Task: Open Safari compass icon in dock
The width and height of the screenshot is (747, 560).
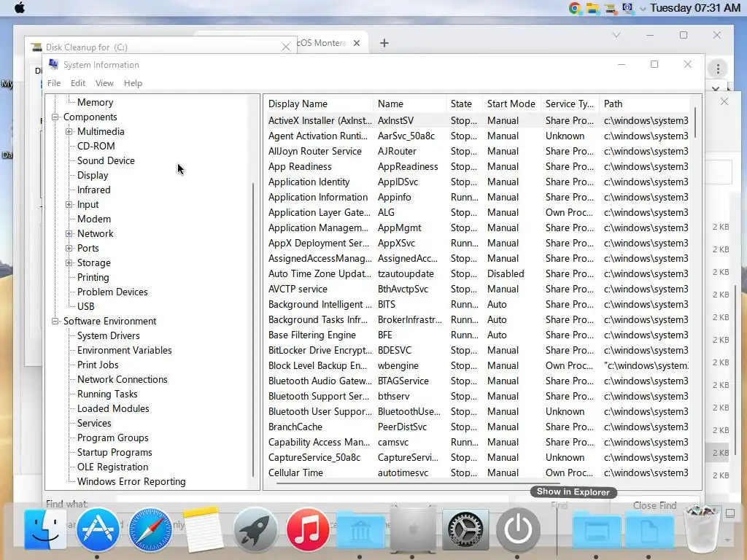Action: tap(150, 529)
